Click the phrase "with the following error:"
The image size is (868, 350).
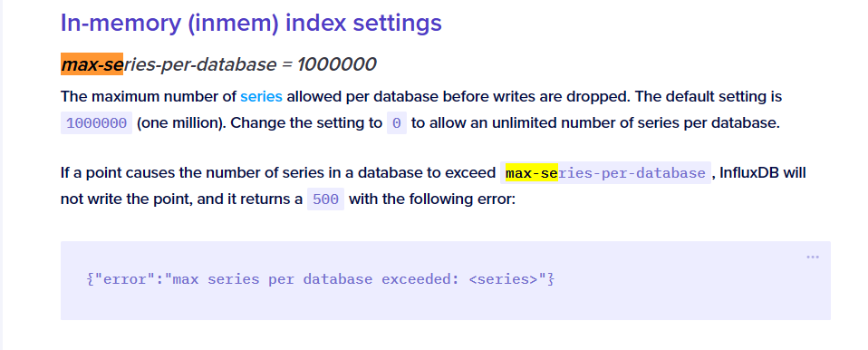432,199
